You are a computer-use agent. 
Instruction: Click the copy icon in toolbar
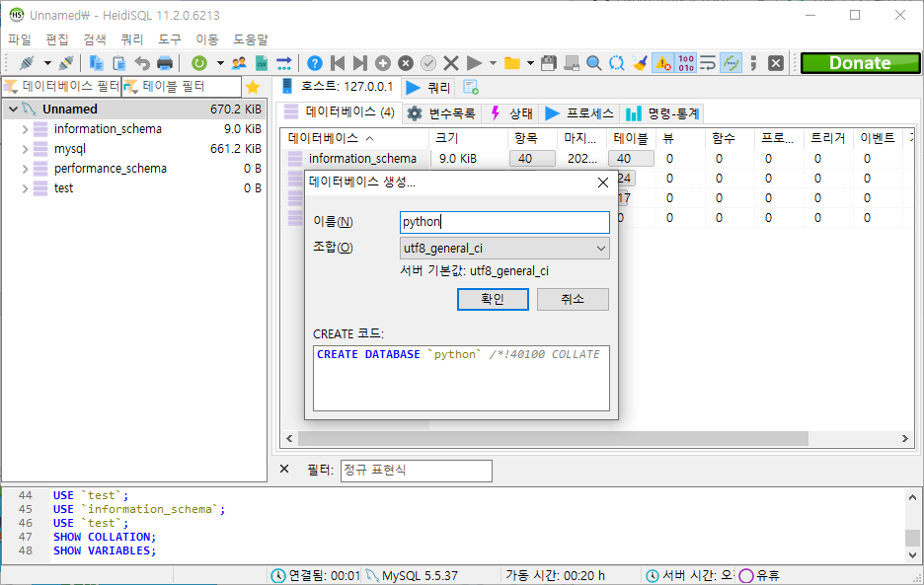(96, 63)
